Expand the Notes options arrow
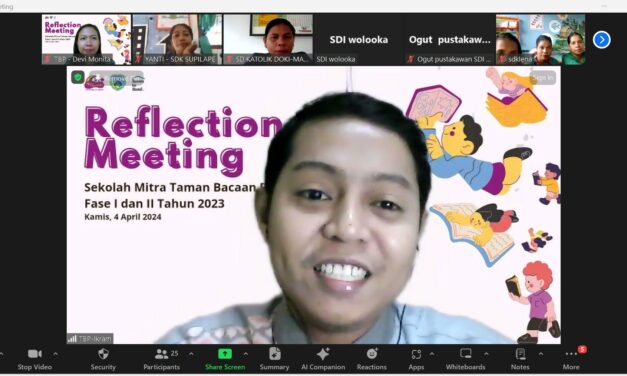 (x=541, y=354)
